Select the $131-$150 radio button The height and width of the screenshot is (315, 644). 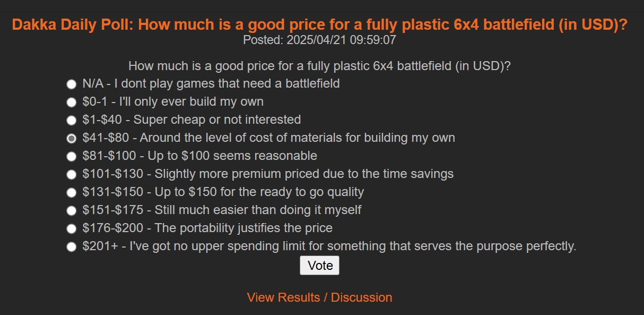point(71,192)
